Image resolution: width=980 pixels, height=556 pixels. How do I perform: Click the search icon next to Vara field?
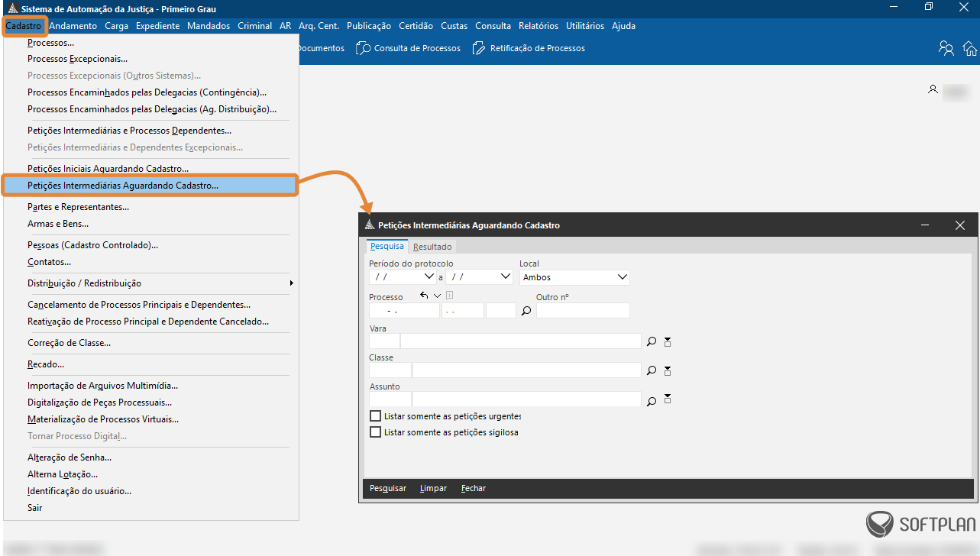click(x=652, y=341)
